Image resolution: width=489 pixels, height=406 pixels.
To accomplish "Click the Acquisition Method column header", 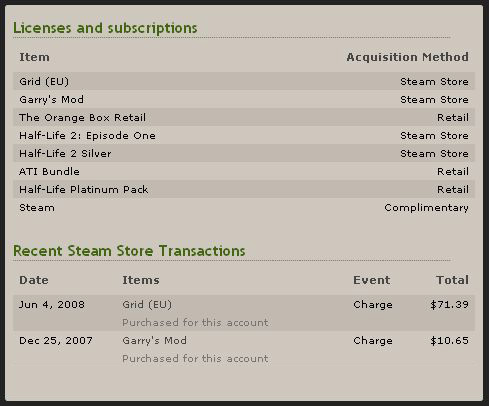I will coord(407,57).
